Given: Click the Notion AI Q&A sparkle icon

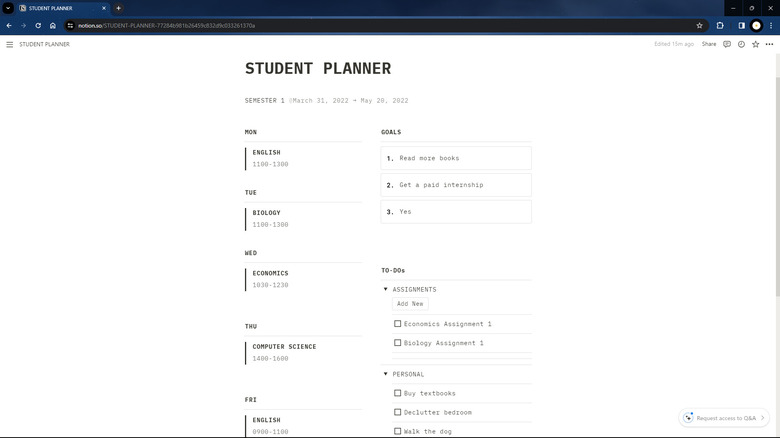Looking at the screenshot, I should point(688,418).
